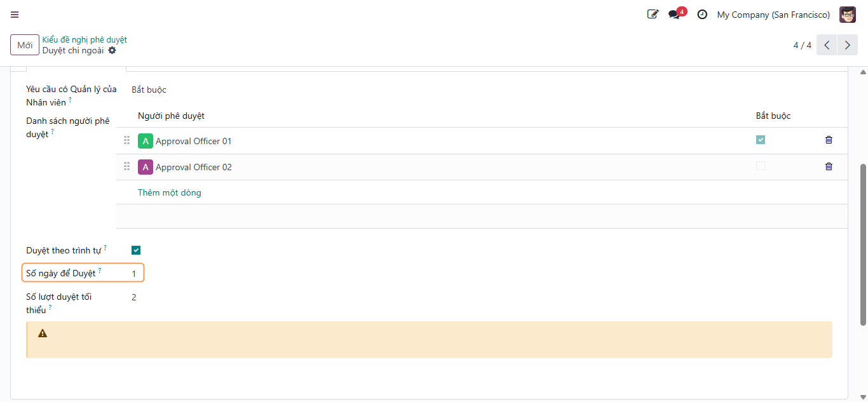This screenshot has width=868, height=402.
Task: Click Thêm một dòng link
Action: point(170,192)
